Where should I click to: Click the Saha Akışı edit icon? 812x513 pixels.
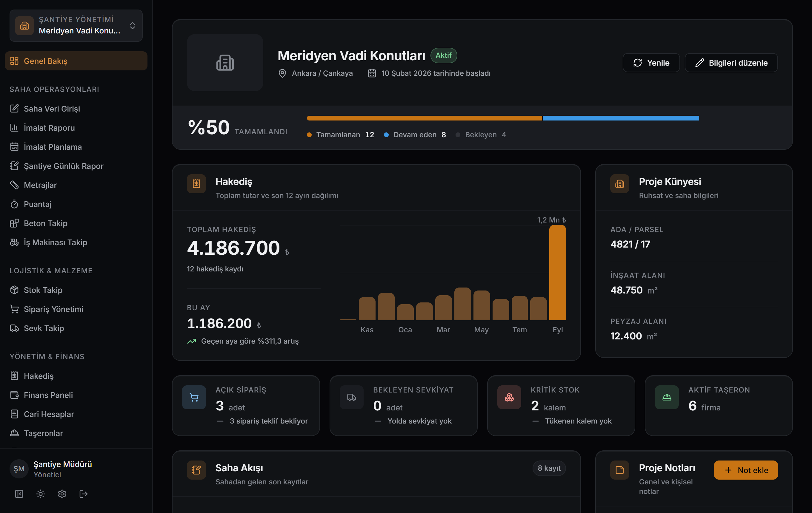(x=197, y=470)
